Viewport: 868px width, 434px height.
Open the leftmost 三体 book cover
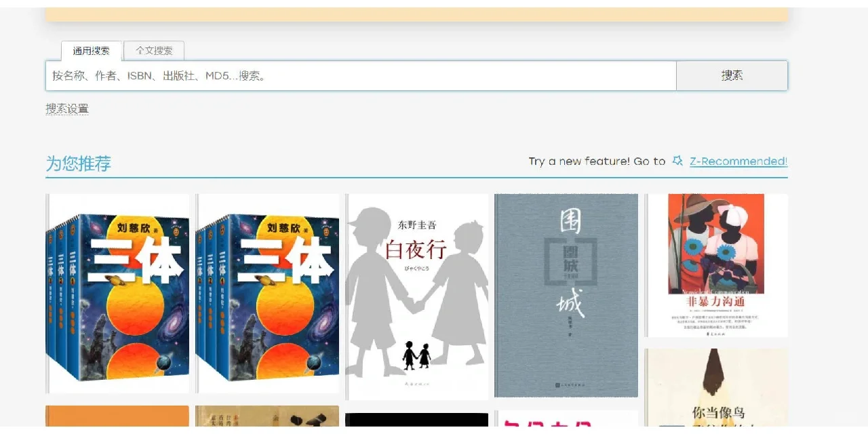pos(117,294)
